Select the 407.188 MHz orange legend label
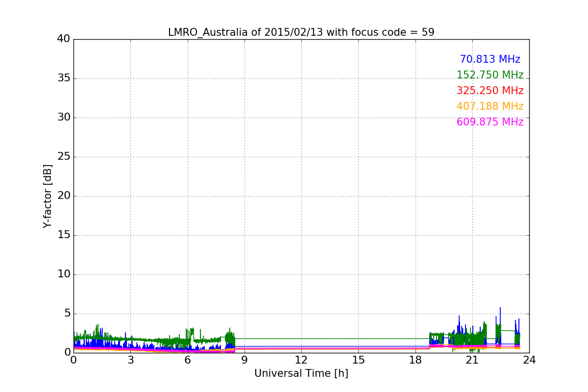The width and height of the screenshot is (588, 392). click(490, 106)
